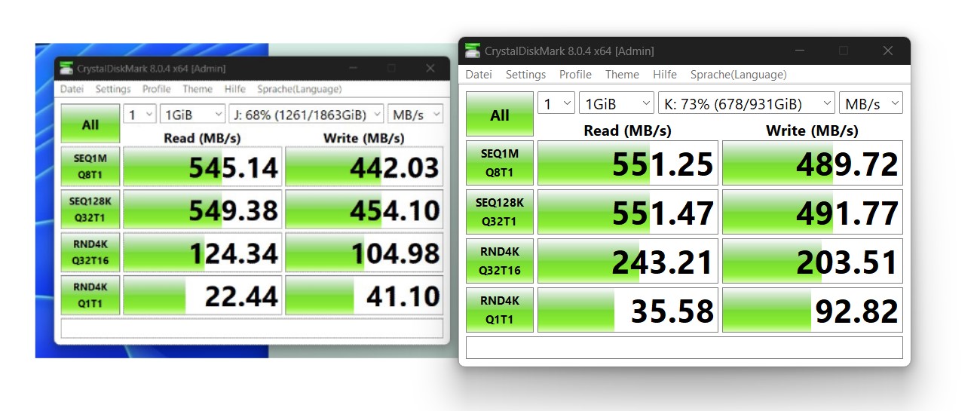Expand test count dropdown in left window
Screen dimensions: 980x411
(x=139, y=114)
